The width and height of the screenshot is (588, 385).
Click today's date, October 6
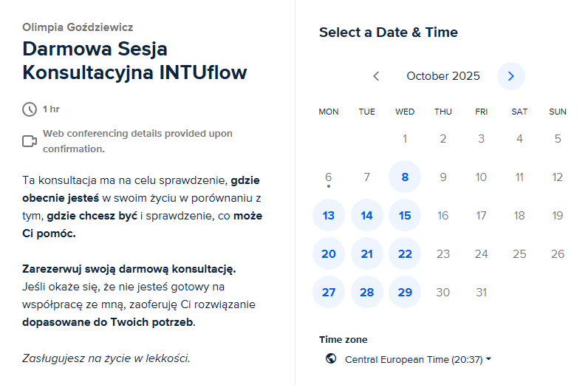click(329, 177)
